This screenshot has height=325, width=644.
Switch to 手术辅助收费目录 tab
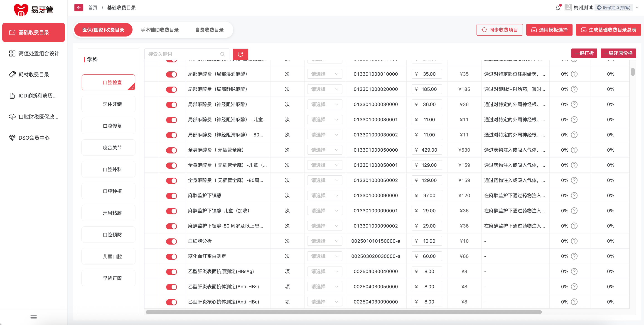[x=160, y=30]
